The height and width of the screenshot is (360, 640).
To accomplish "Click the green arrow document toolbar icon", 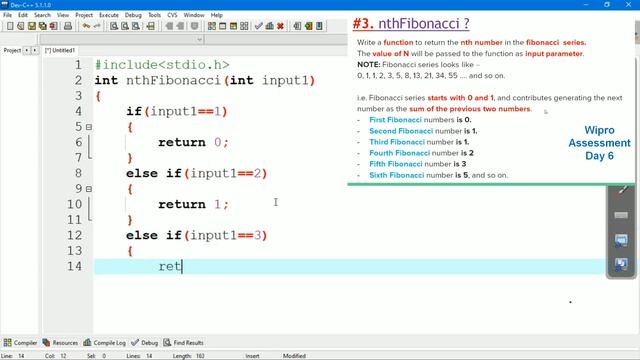I will coord(308,26).
